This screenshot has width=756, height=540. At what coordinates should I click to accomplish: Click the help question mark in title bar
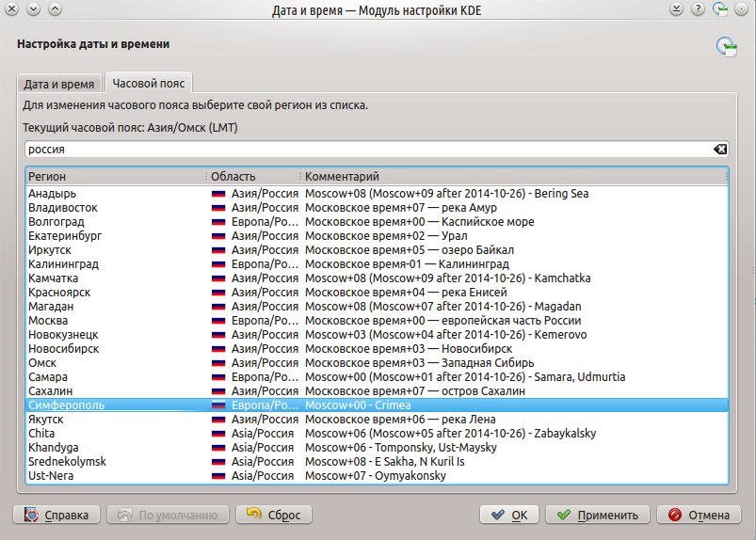tap(698, 9)
